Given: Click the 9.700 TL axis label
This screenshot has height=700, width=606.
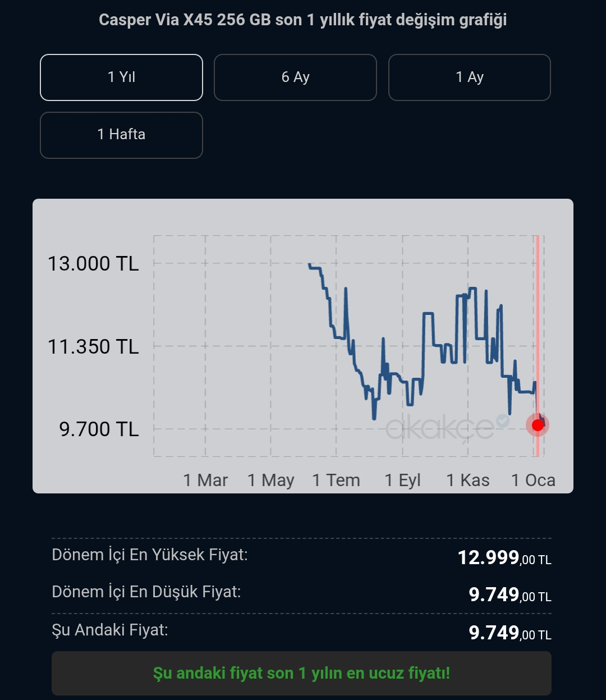Looking at the screenshot, I should [99, 429].
